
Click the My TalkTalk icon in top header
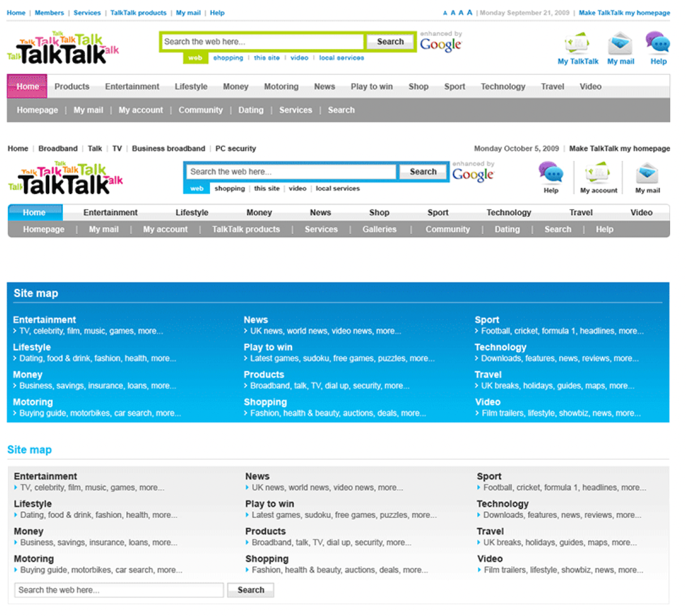(577, 44)
